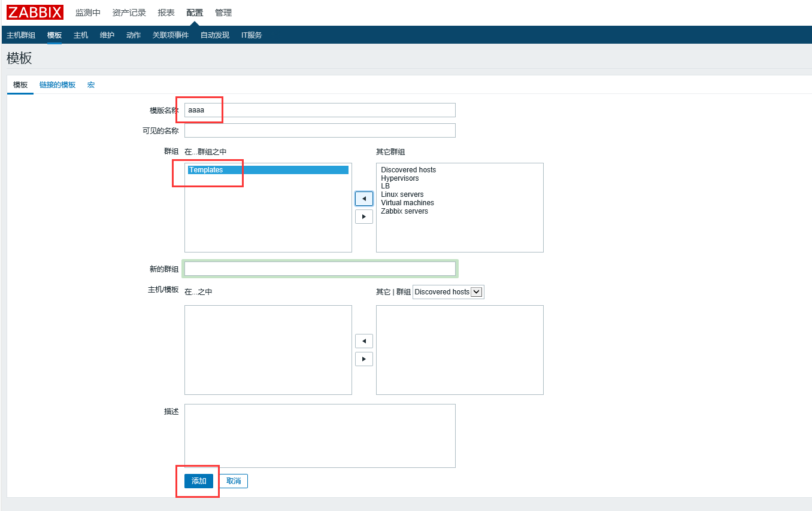Viewport: 812px width, 511px height.
Task: Open the 报表 menu
Action: coord(166,13)
